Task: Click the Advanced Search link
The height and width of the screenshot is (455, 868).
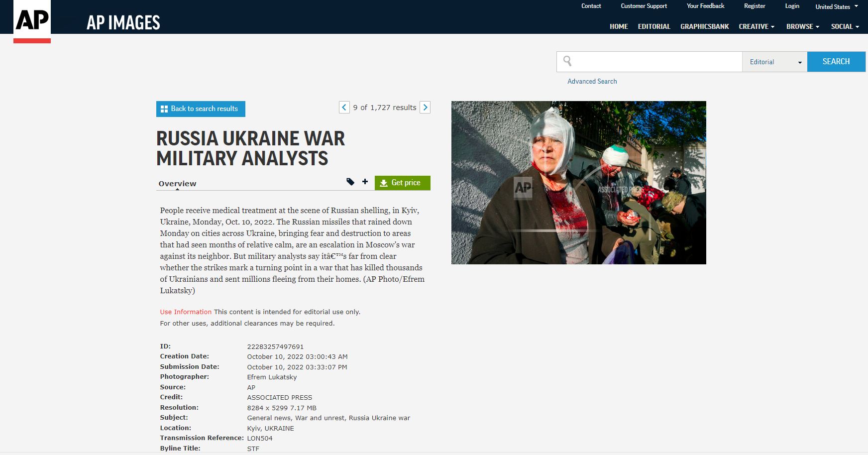Action: [592, 81]
